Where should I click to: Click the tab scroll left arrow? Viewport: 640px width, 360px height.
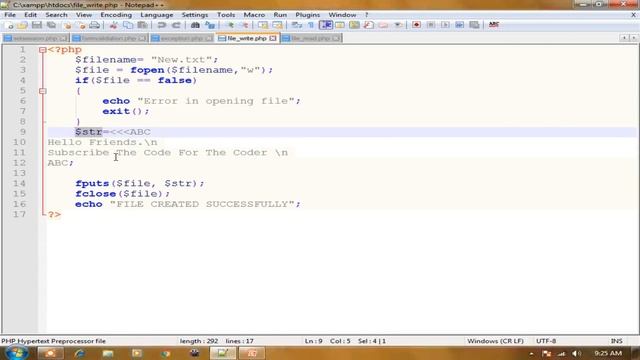(624, 38)
